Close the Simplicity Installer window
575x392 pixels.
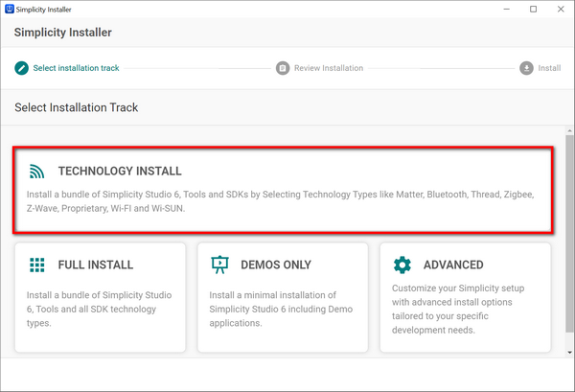(561, 10)
